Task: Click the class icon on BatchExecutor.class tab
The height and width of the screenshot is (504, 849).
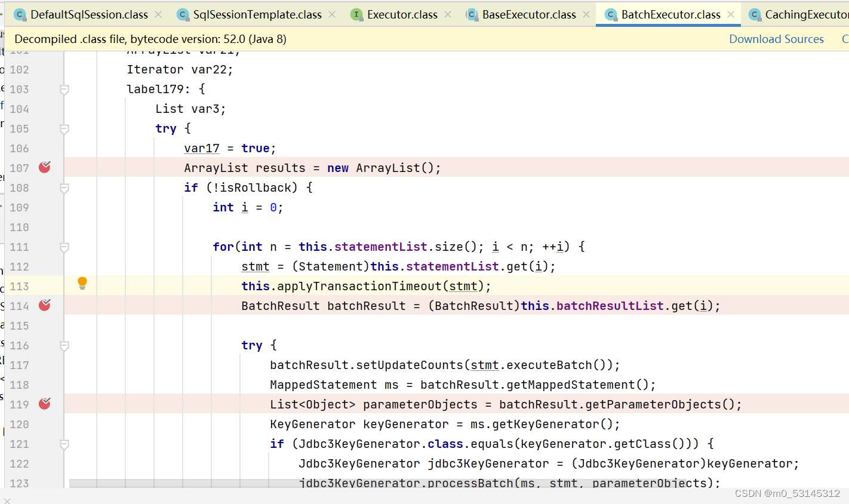Action: [x=610, y=14]
